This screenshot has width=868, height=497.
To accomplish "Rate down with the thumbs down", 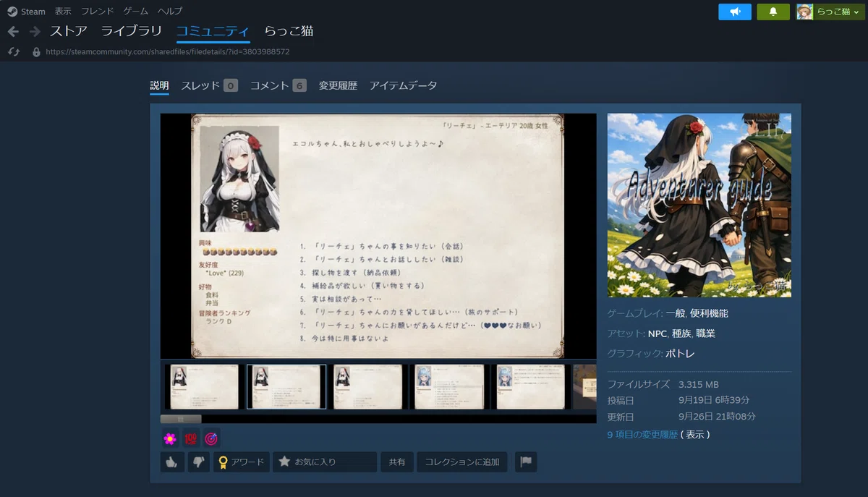I will 199,462.
